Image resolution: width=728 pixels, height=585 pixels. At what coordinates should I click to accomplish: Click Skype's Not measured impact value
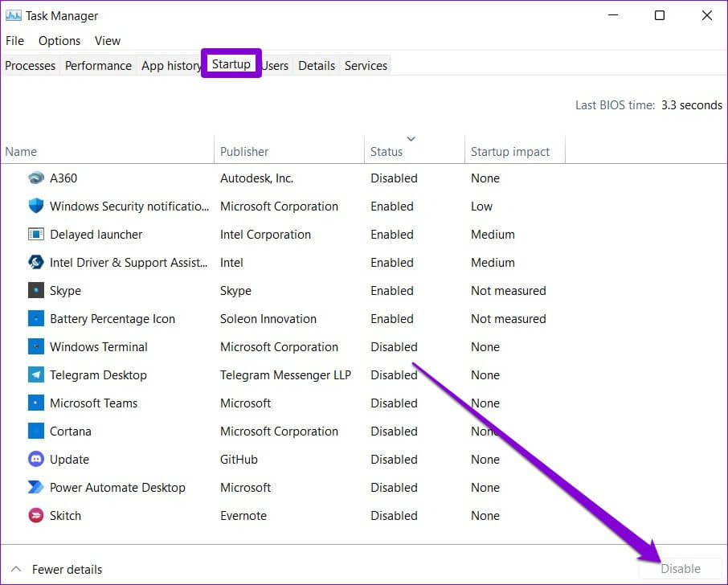[x=508, y=291]
